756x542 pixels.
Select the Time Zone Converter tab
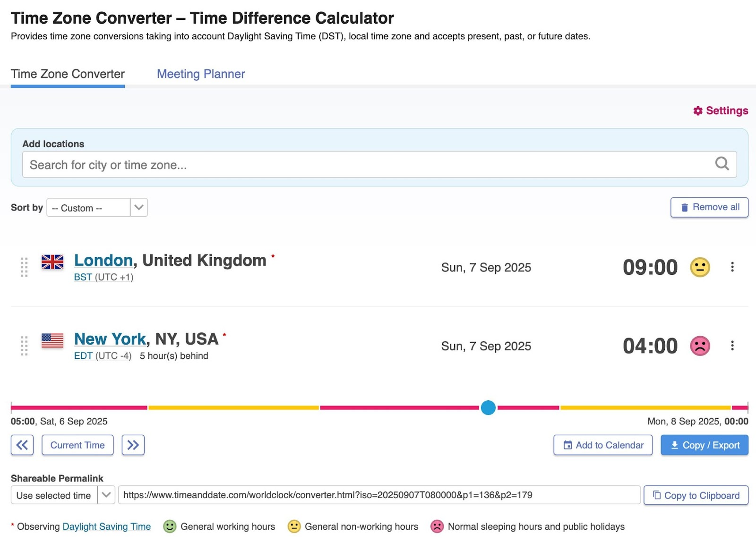(x=67, y=74)
